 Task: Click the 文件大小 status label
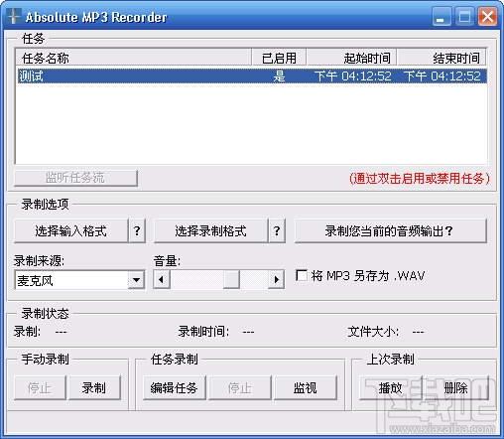(373, 331)
